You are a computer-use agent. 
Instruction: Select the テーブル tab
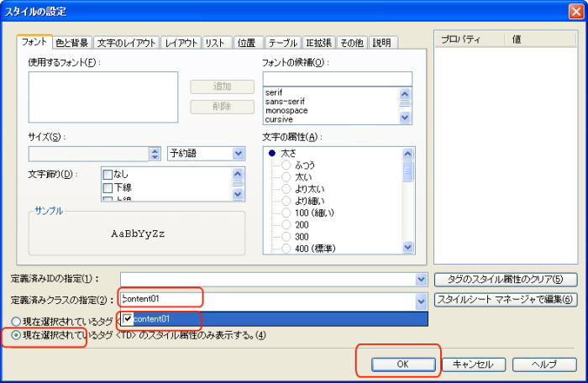pyautogui.click(x=283, y=42)
